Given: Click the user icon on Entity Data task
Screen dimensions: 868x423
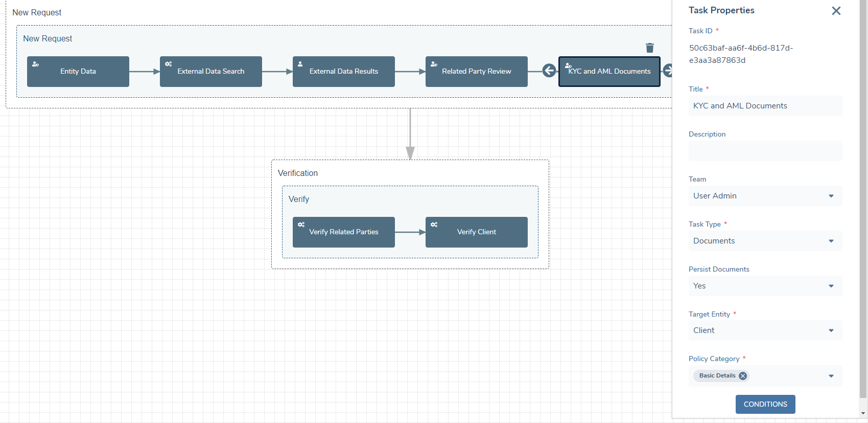Looking at the screenshot, I should pyautogui.click(x=35, y=64).
